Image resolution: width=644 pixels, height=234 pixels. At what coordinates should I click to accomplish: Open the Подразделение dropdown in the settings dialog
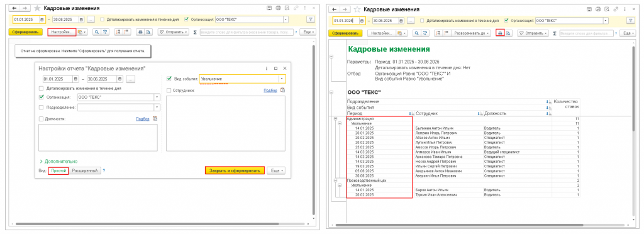pyautogui.click(x=157, y=107)
